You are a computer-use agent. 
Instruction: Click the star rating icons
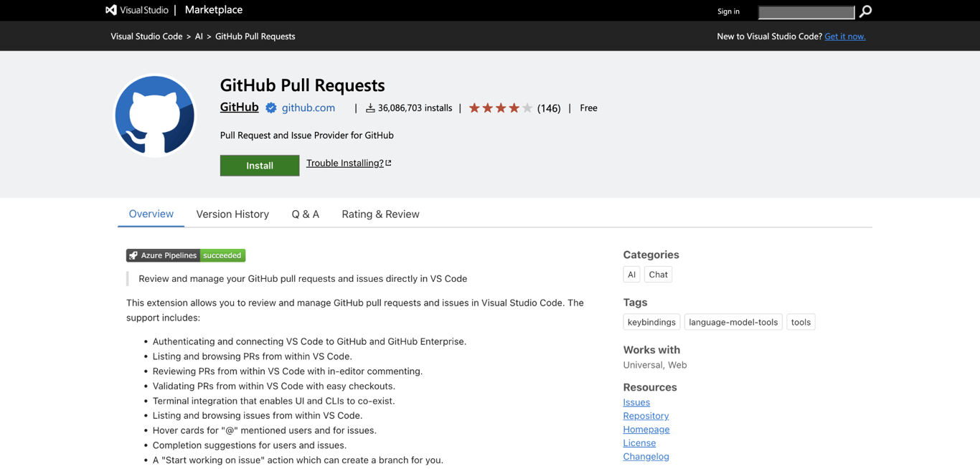tap(501, 108)
